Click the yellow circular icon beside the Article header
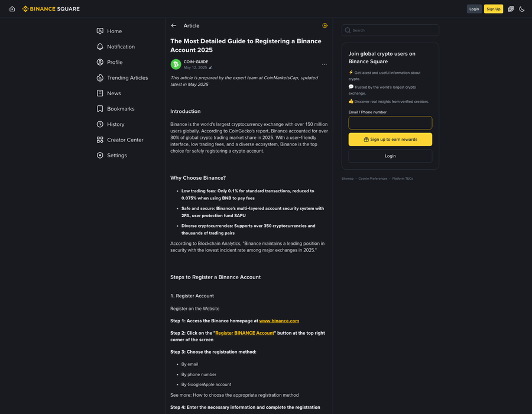Image resolution: width=532 pixels, height=414 pixels. (x=325, y=25)
